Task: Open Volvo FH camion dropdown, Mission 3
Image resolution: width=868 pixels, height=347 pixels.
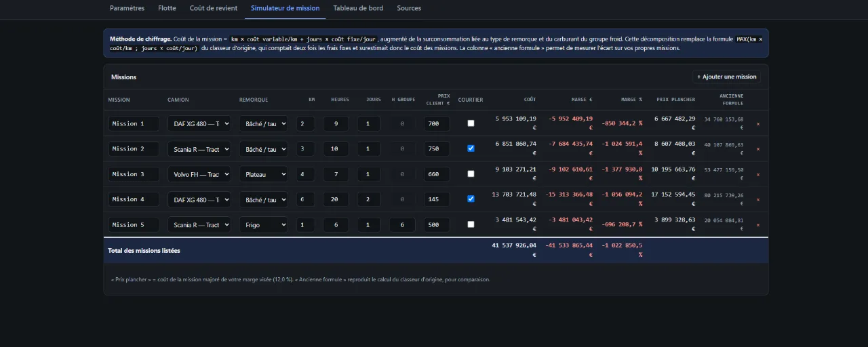Action: (x=199, y=174)
